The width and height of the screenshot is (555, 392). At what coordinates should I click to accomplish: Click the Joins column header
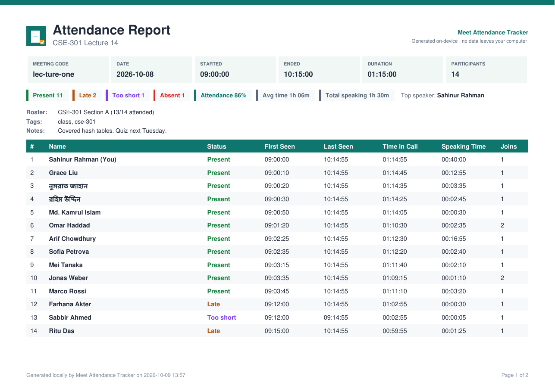[x=508, y=146]
